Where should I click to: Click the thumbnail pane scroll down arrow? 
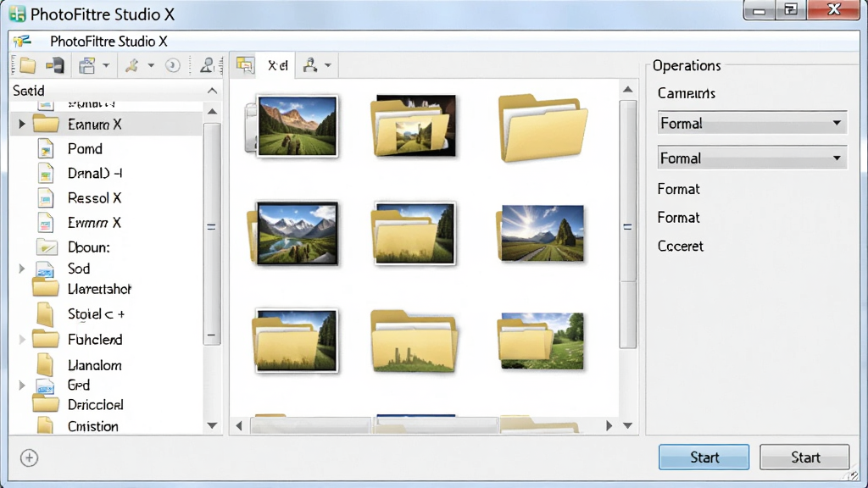[628, 425]
